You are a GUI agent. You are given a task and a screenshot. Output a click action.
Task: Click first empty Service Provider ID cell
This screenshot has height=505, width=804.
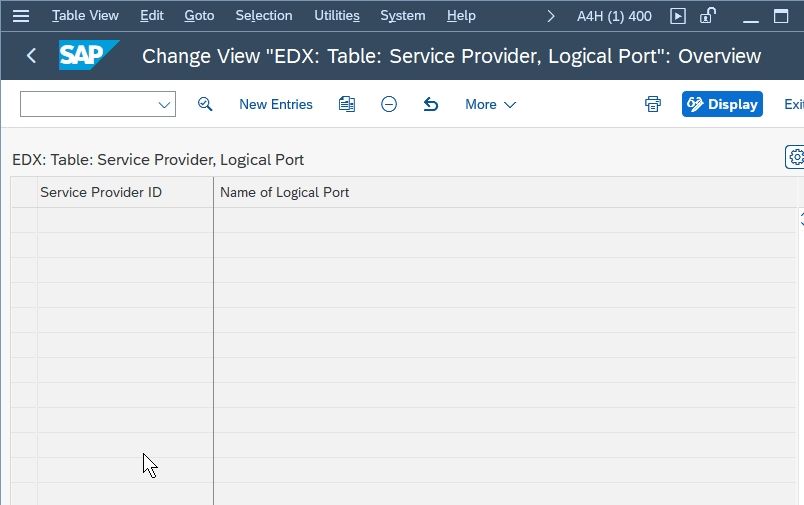(125, 220)
